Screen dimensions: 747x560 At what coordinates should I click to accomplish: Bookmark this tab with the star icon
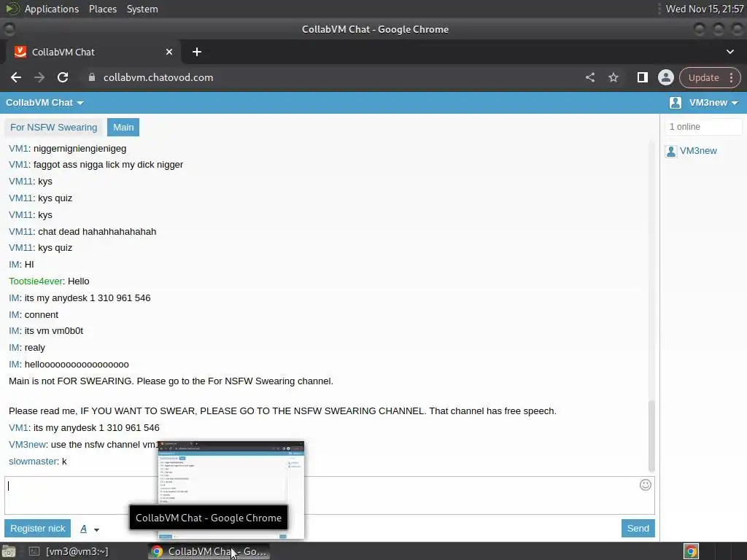point(613,77)
